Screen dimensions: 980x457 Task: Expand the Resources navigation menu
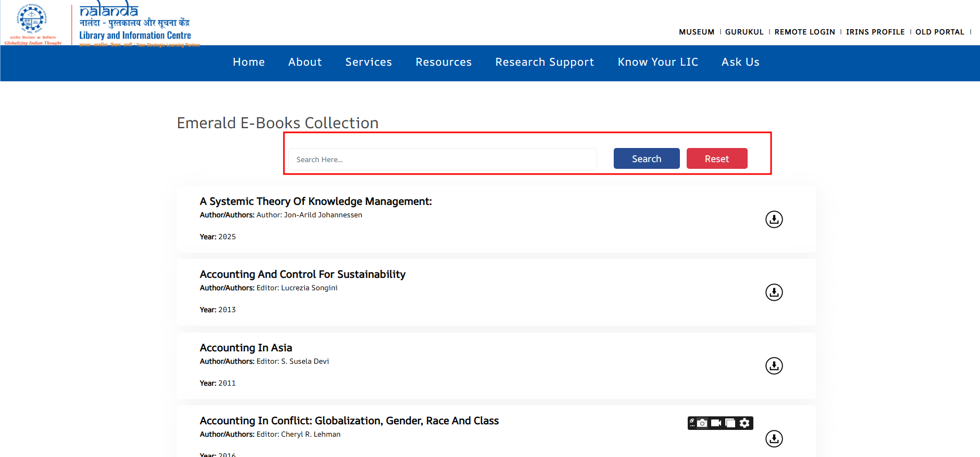443,62
